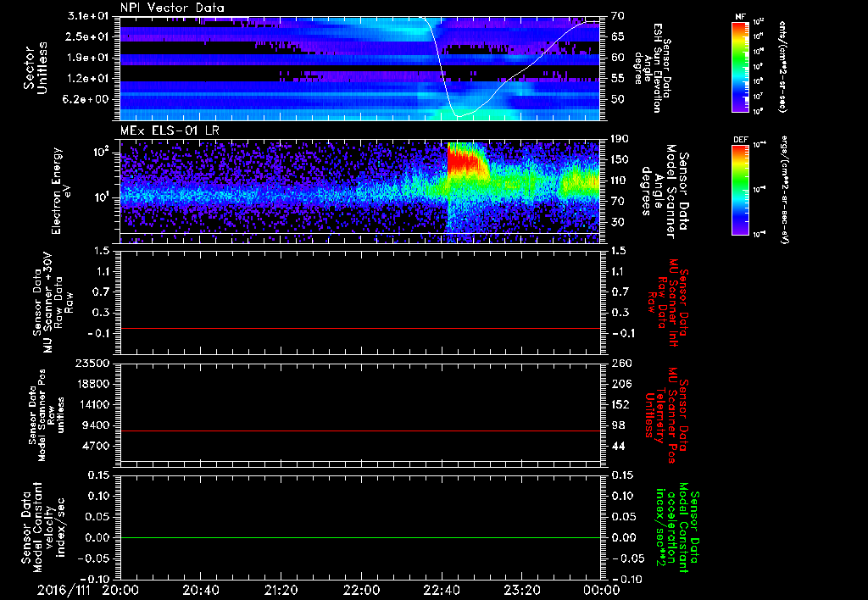
Task: Click the '21:20' time axis label
Action: [281, 590]
